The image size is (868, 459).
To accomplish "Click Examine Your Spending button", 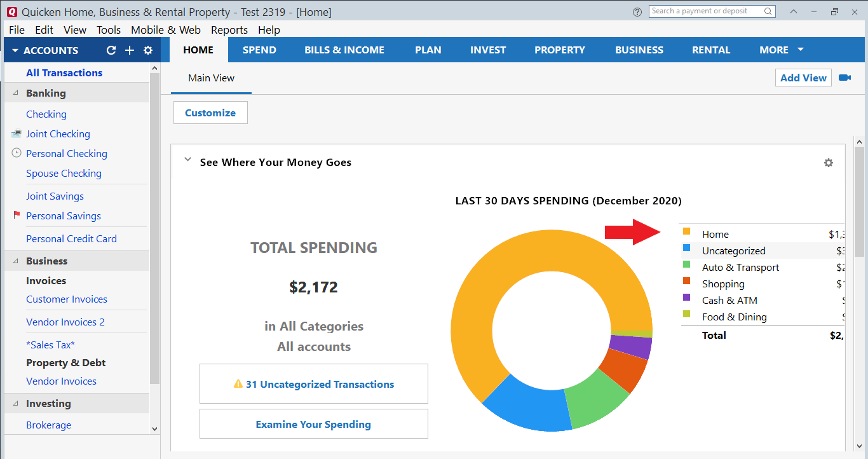I will click(314, 424).
